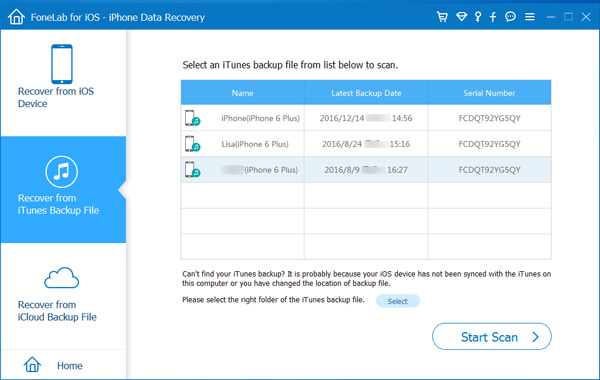Click the Name column header
600x380 pixels.
coord(243,93)
